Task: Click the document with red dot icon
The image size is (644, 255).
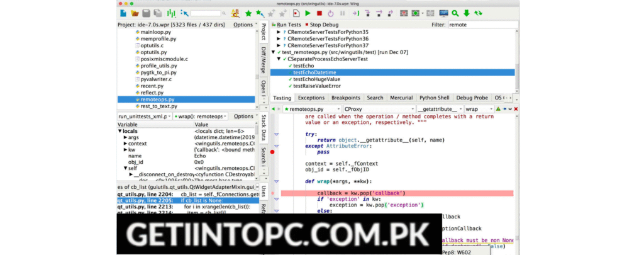Action: 296,13
